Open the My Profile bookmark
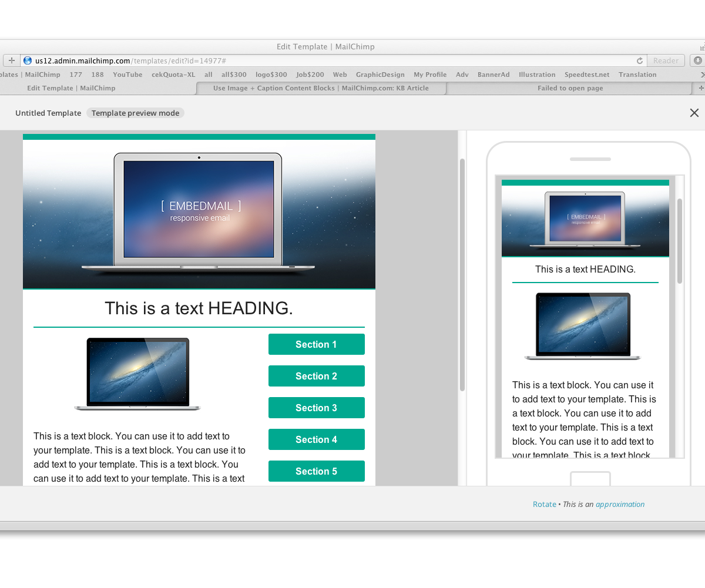This screenshot has height=588, width=705. pos(430,75)
